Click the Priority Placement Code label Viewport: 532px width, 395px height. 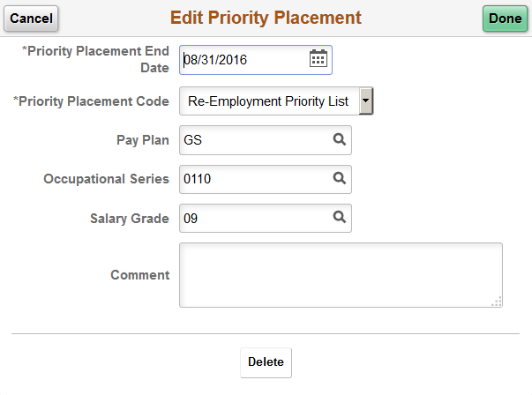(x=91, y=101)
